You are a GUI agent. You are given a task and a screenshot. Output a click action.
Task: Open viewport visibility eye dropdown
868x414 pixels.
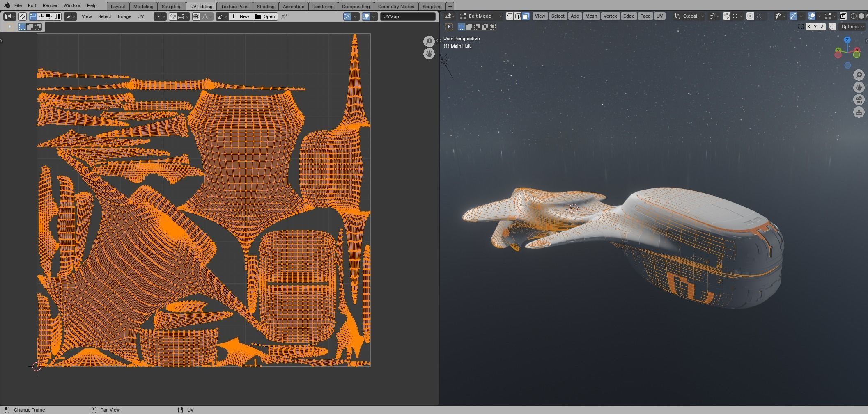click(x=780, y=16)
